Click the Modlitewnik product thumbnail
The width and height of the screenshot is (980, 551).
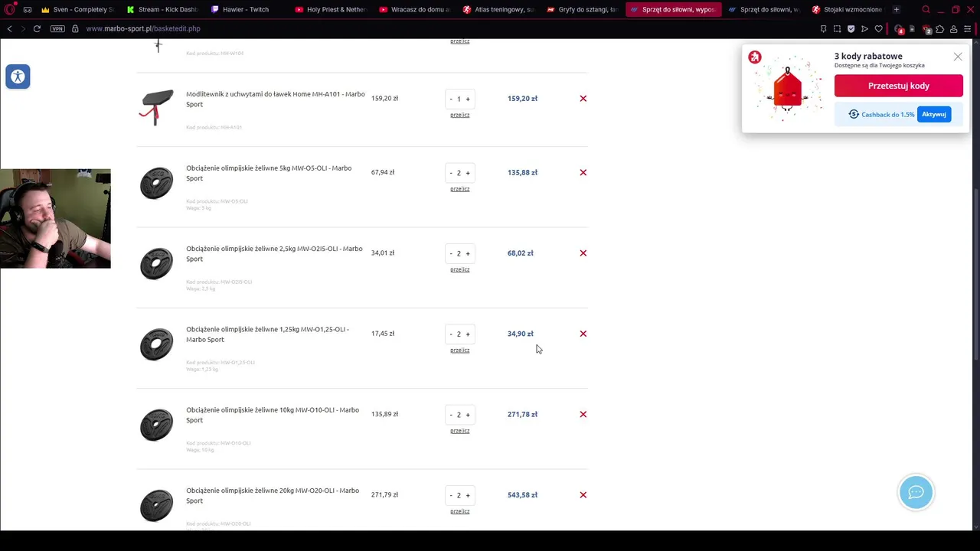click(x=157, y=106)
